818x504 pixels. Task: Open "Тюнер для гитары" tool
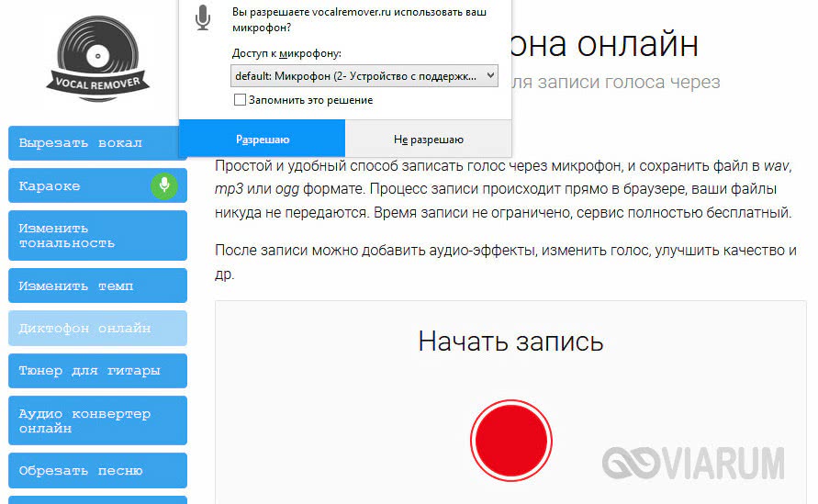tap(96, 371)
